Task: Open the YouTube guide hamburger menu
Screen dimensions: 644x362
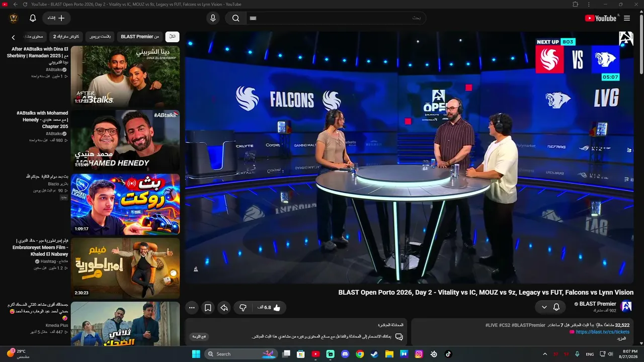Action: [627, 18]
